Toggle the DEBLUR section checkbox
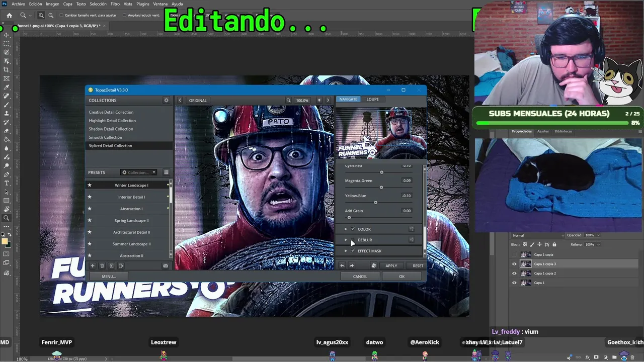Viewport: 644px width, 362px height. pyautogui.click(x=353, y=240)
